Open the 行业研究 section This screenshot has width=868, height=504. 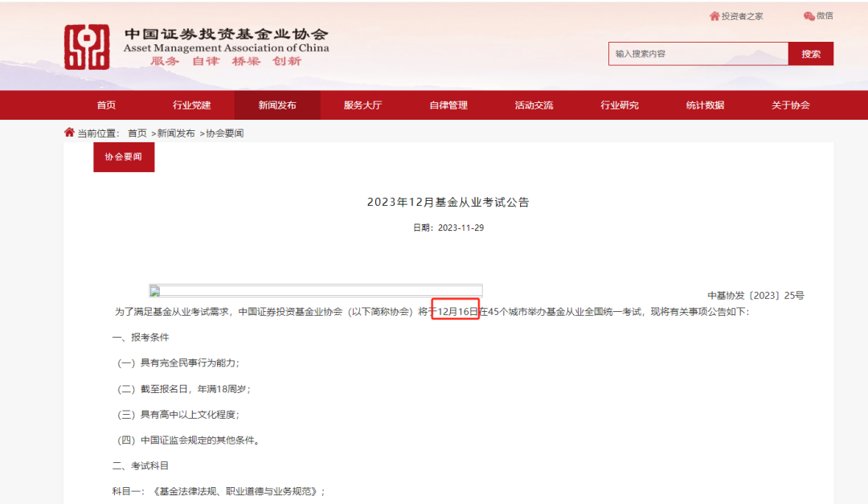point(620,105)
